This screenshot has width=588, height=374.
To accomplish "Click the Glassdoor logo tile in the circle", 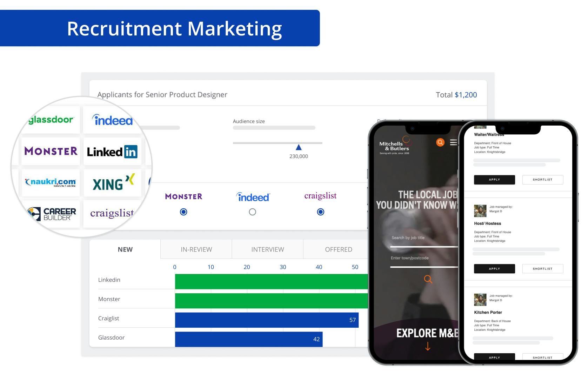I will click(x=52, y=120).
